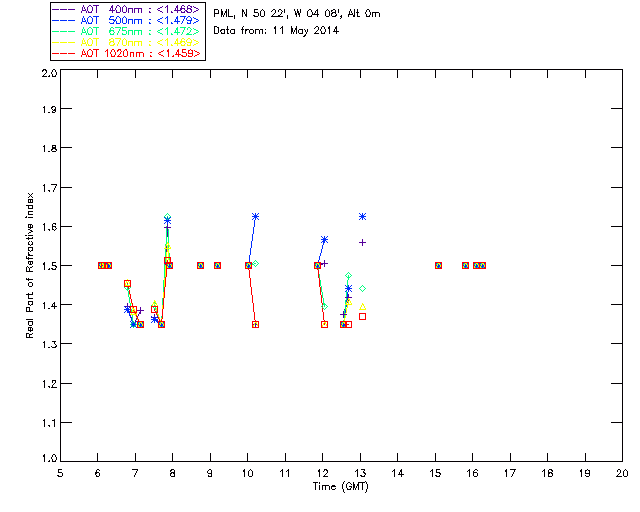
Task: Click the time axis tick label 12
Action: [322, 473]
